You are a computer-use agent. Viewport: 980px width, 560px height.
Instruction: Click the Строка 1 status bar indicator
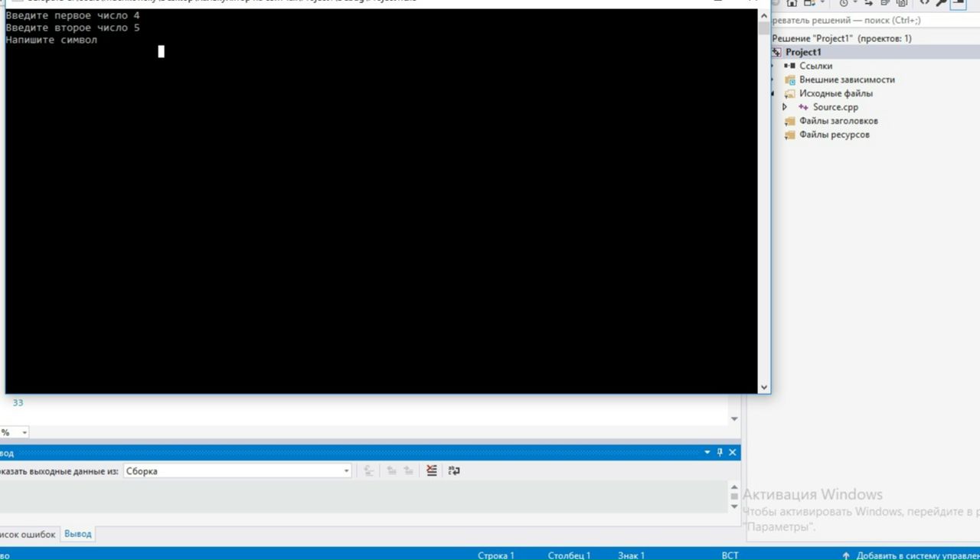(x=496, y=555)
